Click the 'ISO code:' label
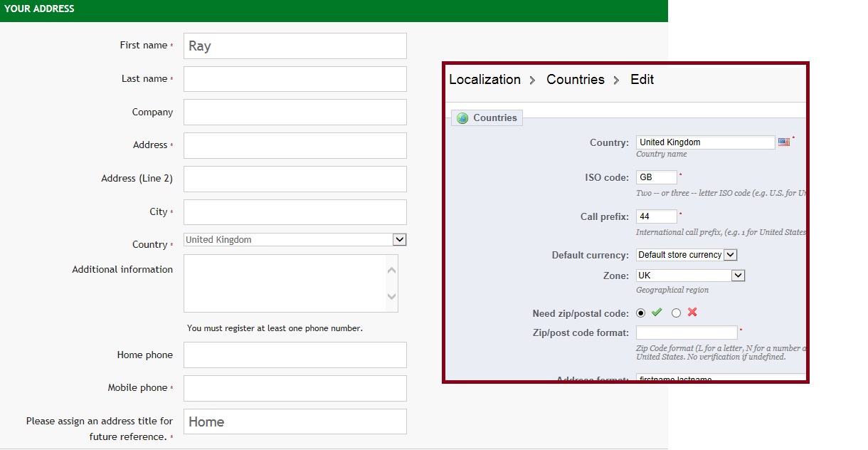The width and height of the screenshot is (868, 450). point(607,178)
